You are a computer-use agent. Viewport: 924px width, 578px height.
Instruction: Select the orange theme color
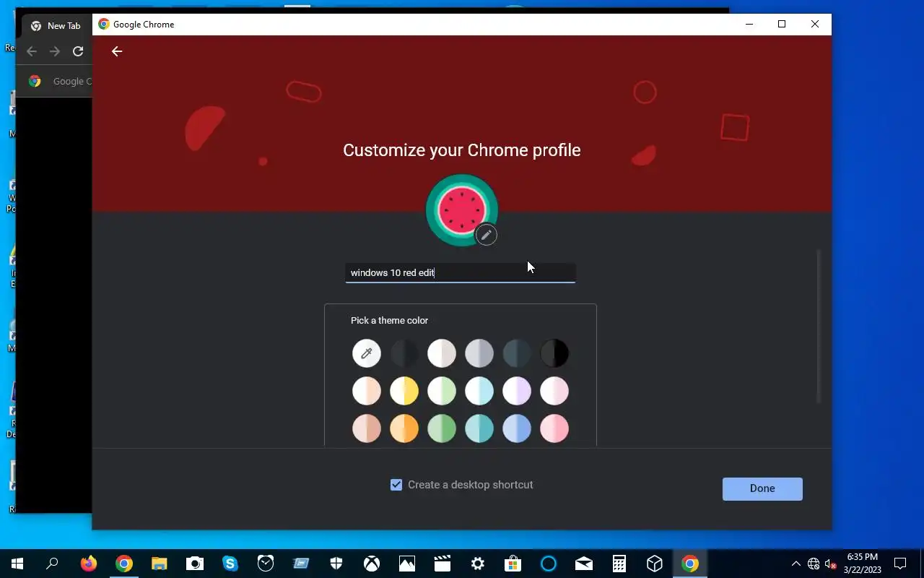pos(404,428)
